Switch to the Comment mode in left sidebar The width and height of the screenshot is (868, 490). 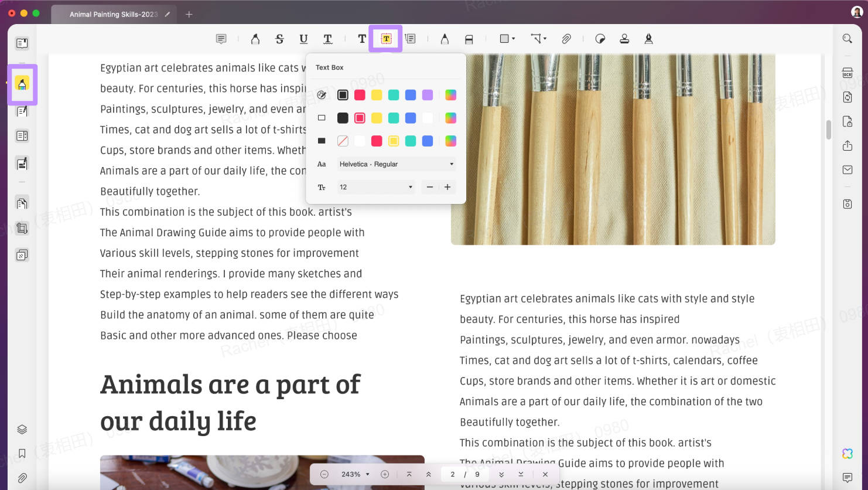click(x=22, y=85)
